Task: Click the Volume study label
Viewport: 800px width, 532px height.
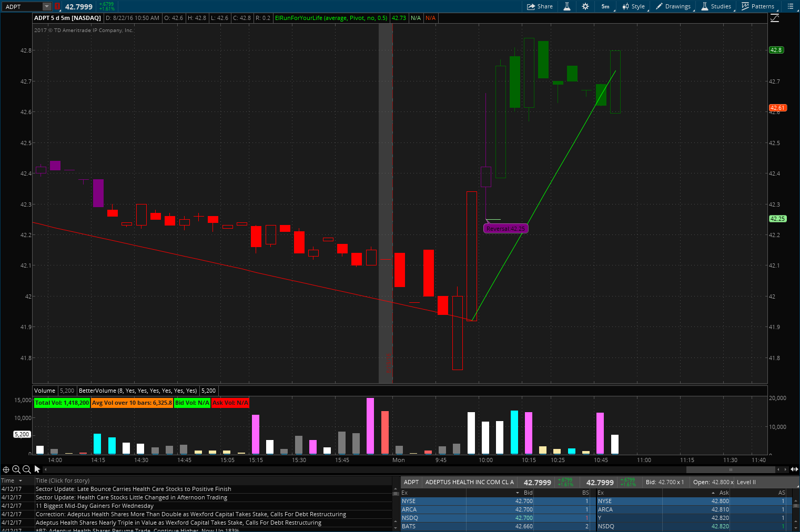Action: pos(45,391)
